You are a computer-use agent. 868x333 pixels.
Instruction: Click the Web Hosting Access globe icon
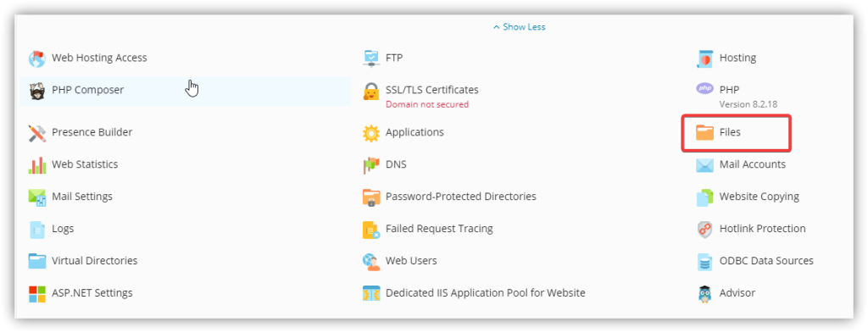(37, 58)
